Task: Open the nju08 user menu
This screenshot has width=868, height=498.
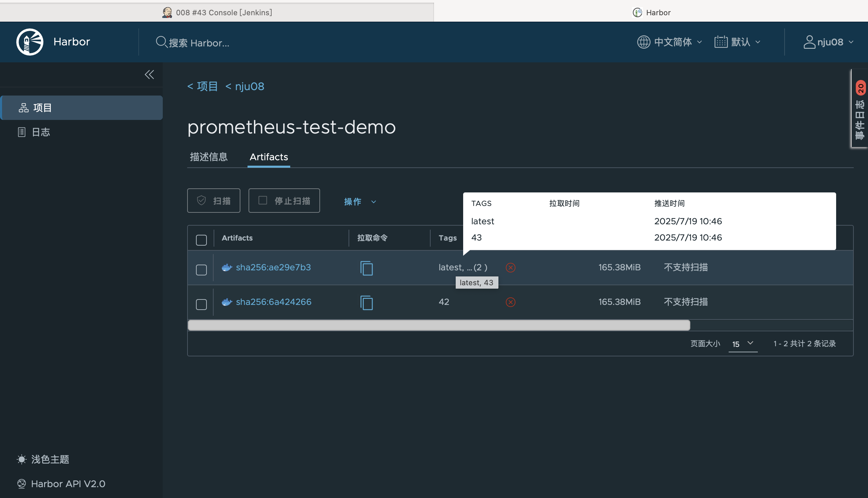Action: [828, 42]
